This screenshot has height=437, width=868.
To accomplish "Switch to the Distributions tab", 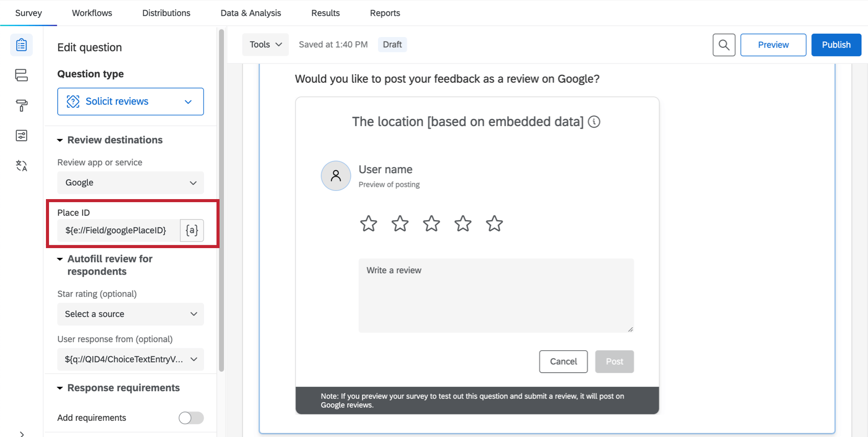I will coord(166,13).
